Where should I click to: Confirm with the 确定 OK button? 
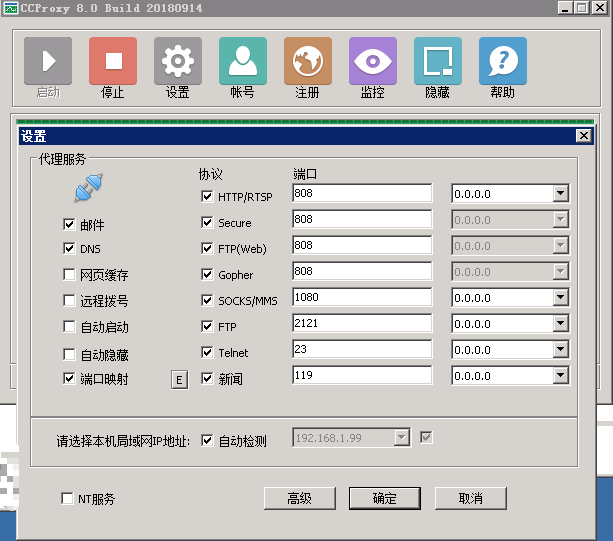(385, 498)
